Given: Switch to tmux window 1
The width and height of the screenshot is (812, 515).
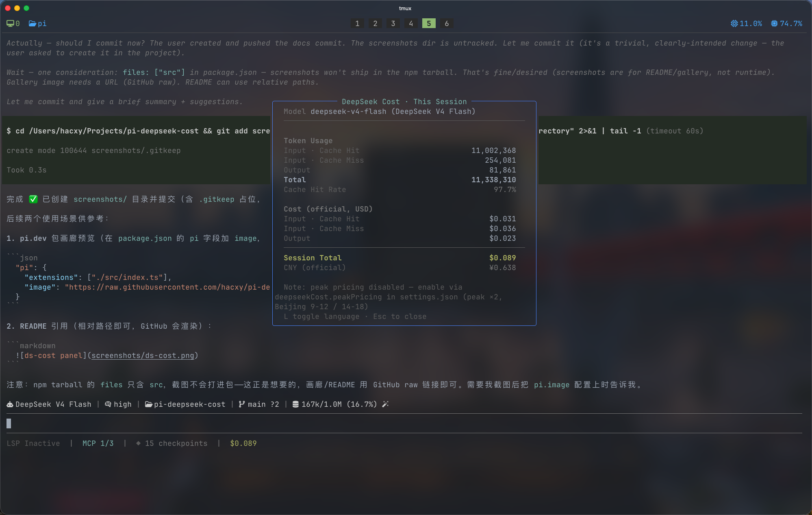Looking at the screenshot, I should point(357,24).
